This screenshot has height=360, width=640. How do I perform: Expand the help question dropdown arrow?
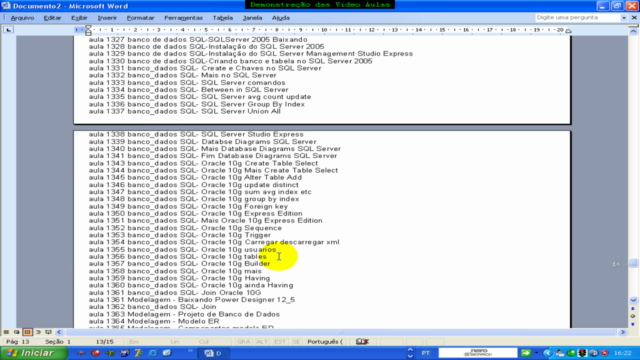coord(624,18)
